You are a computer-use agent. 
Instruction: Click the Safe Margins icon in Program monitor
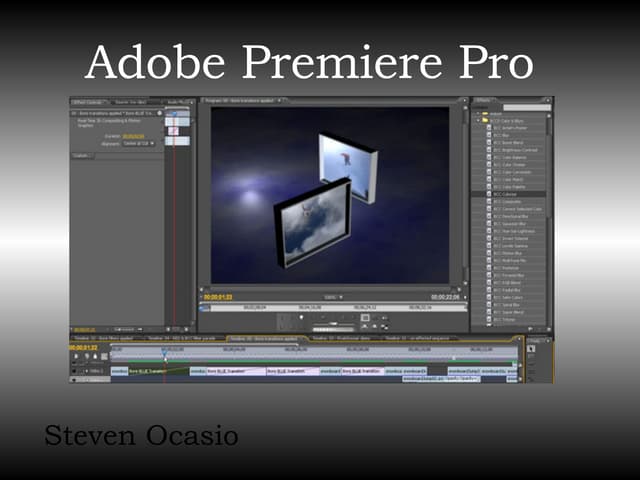pyautogui.click(x=365, y=318)
